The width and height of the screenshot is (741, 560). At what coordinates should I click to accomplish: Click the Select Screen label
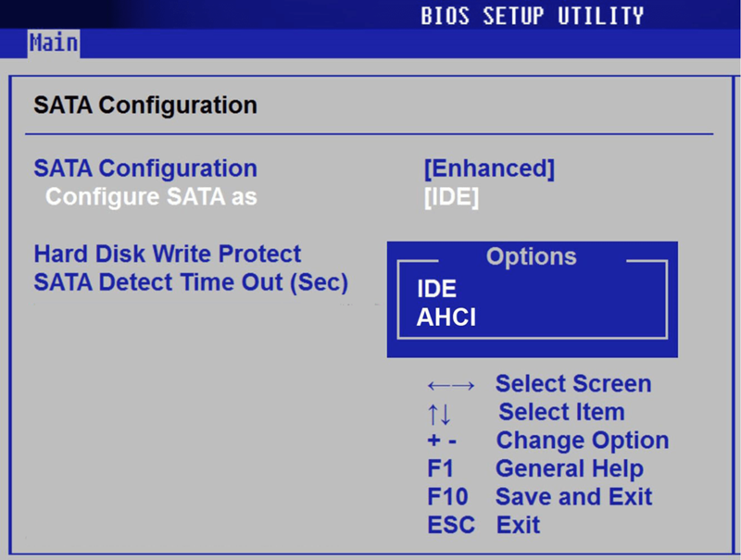(x=573, y=383)
